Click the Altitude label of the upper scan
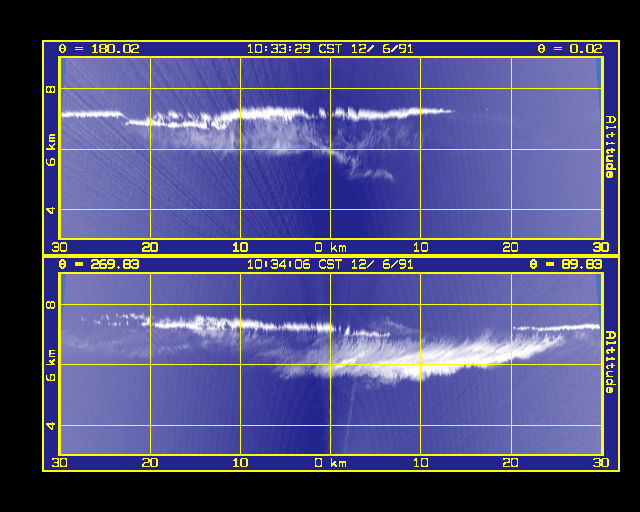640x512 pixels. (x=611, y=147)
